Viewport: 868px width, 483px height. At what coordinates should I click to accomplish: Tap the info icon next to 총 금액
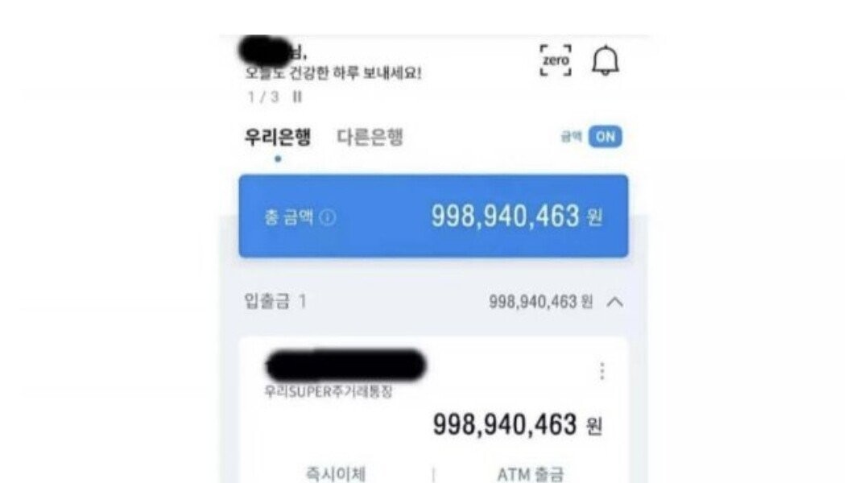point(328,217)
